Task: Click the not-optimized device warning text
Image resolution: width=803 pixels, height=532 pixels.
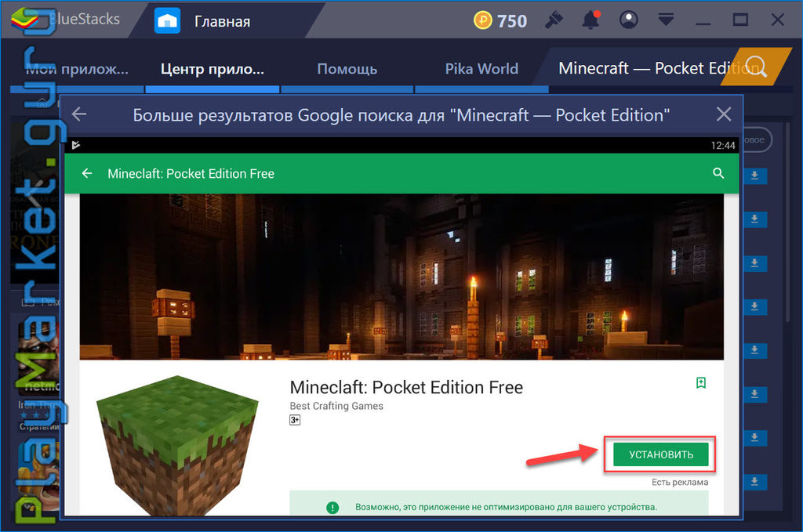Action: 506,508
